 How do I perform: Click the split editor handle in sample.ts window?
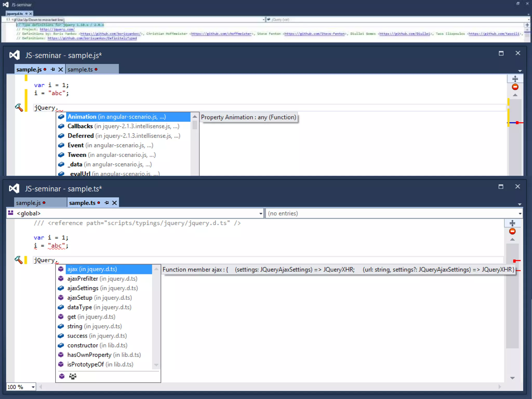click(512, 223)
